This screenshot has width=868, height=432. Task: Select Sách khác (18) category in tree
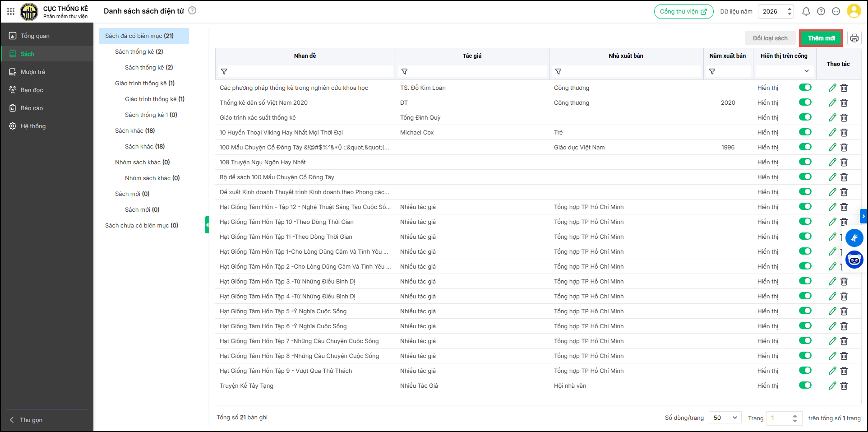(134, 130)
